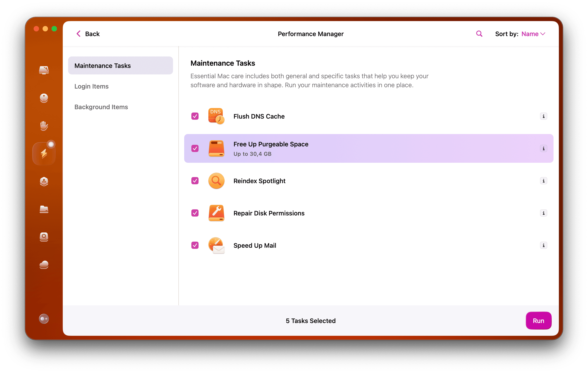Click the Run button
The width and height of the screenshot is (588, 373).
pyautogui.click(x=538, y=321)
